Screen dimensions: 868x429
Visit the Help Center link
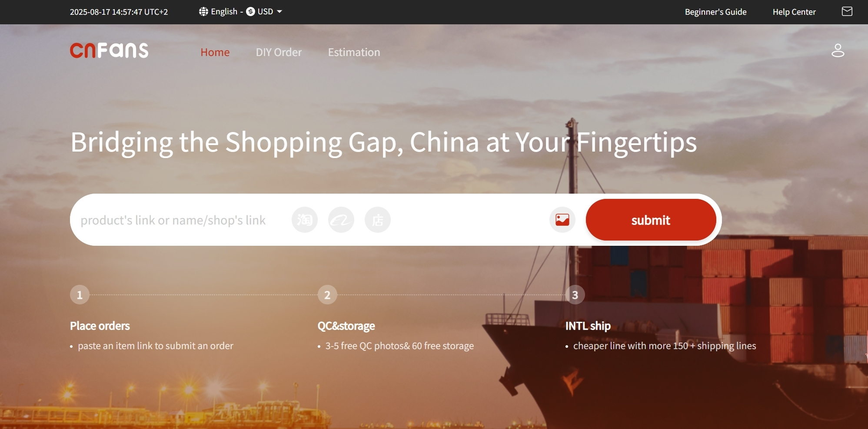tap(794, 12)
